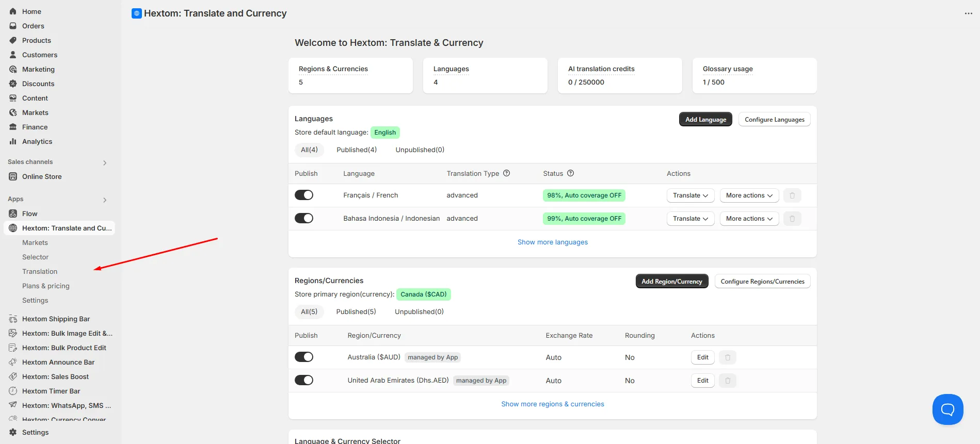Expand the Sales channels section chevron
This screenshot has width=980, height=444.
pyautogui.click(x=105, y=162)
